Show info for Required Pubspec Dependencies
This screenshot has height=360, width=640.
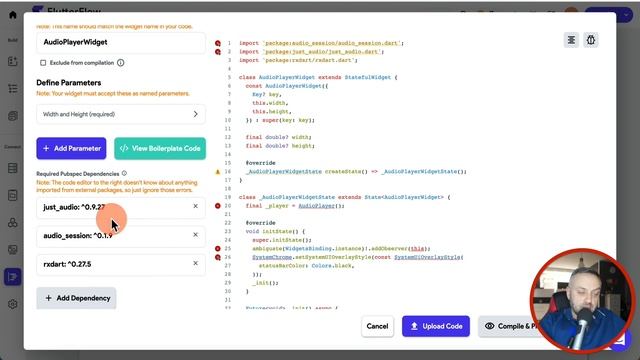(124, 173)
